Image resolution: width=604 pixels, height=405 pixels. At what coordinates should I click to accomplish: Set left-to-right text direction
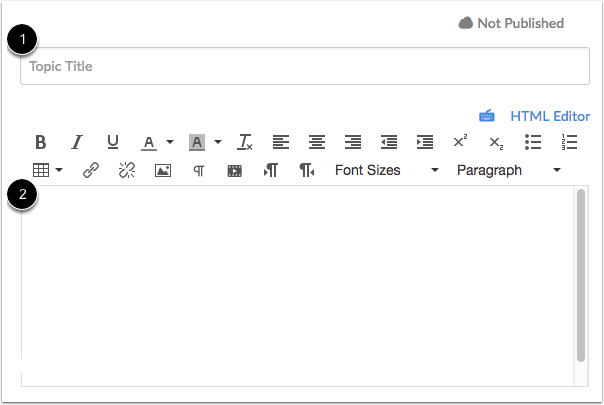coord(270,170)
